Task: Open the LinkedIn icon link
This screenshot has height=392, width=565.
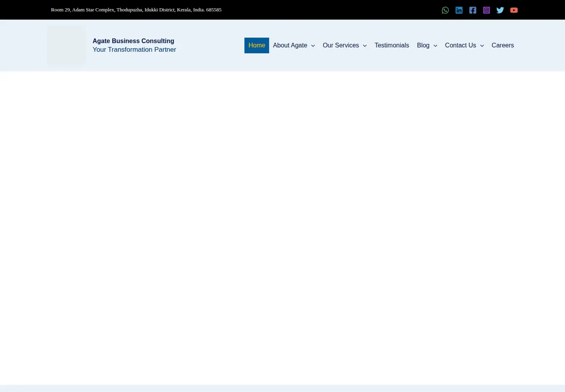Action: [x=459, y=10]
